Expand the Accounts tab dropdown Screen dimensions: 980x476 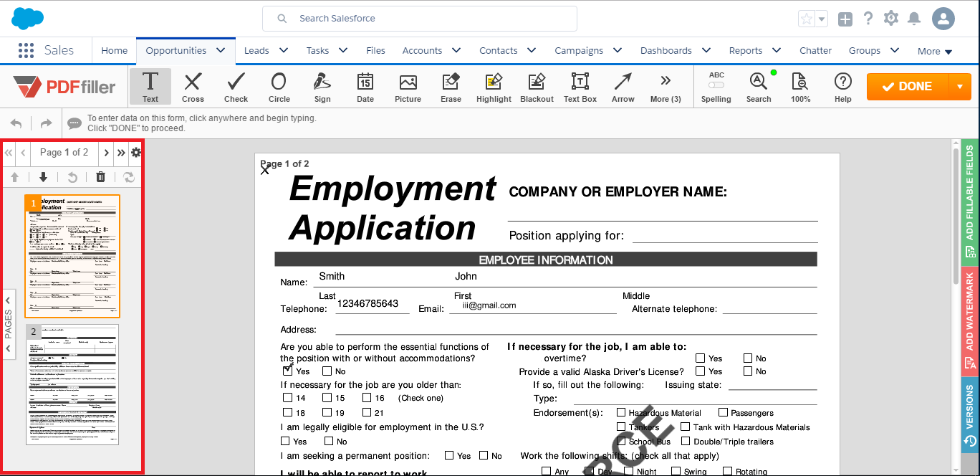[x=456, y=50]
